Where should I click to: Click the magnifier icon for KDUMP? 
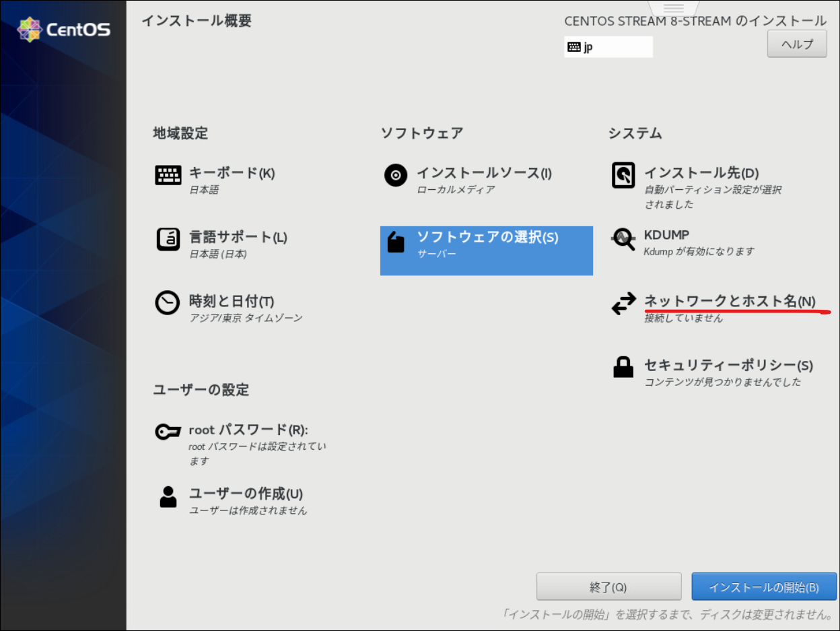[623, 239]
